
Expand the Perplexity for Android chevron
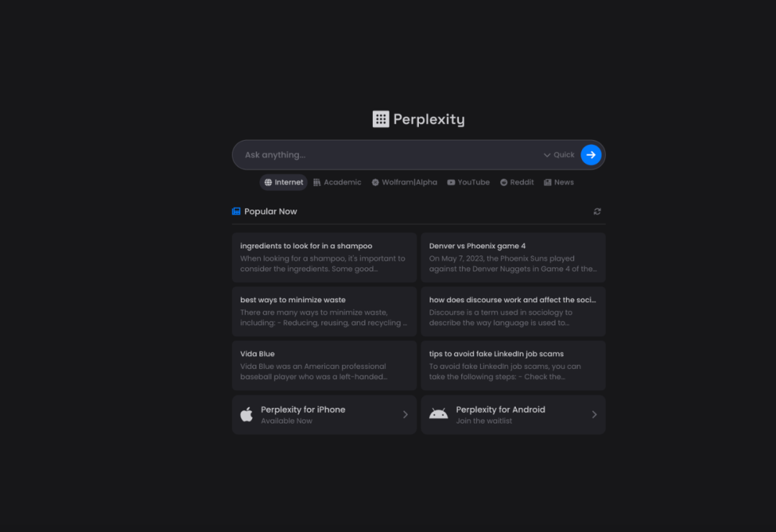[x=594, y=414]
